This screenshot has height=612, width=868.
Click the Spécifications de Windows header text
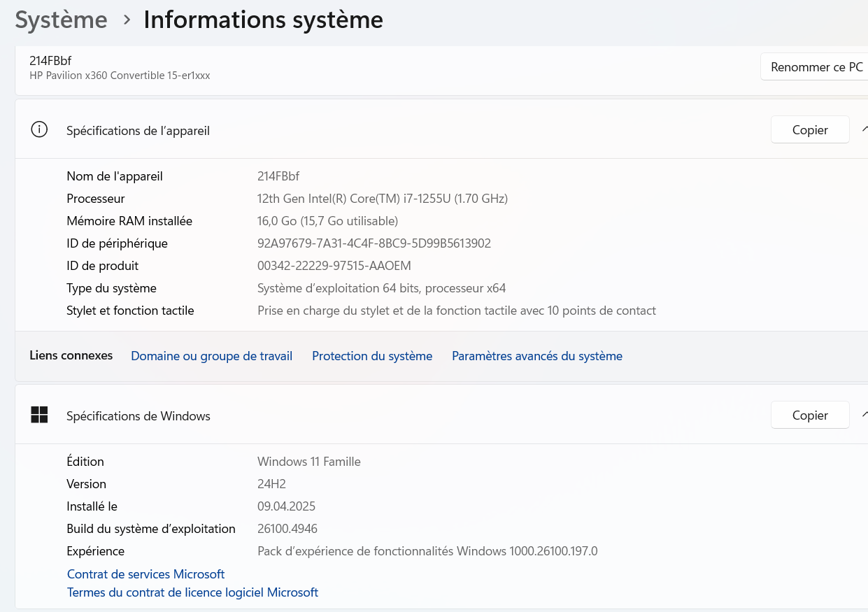(x=138, y=416)
